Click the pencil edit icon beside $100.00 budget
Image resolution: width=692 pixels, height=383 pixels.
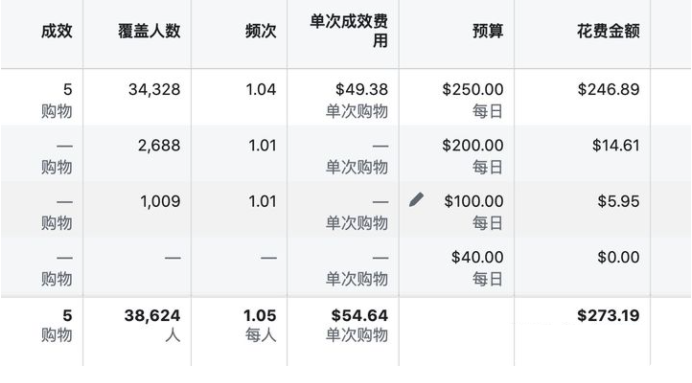pyautogui.click(x=416, y=199)
